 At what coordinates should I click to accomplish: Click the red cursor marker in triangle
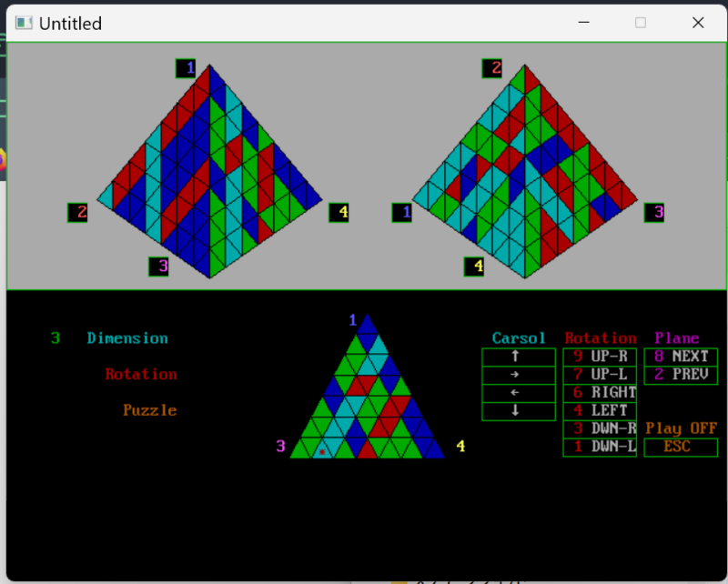point(321,451)
